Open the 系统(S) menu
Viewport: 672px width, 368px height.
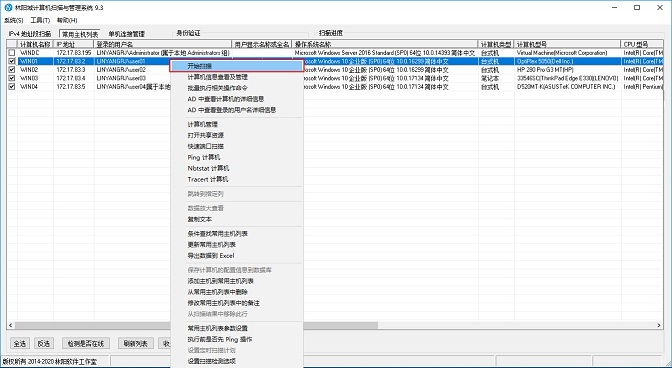tap(14, 20)
